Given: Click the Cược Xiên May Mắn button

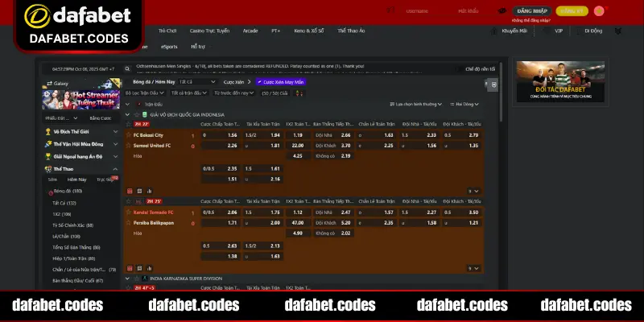Looking at the screenshot, I should [280, 81].
